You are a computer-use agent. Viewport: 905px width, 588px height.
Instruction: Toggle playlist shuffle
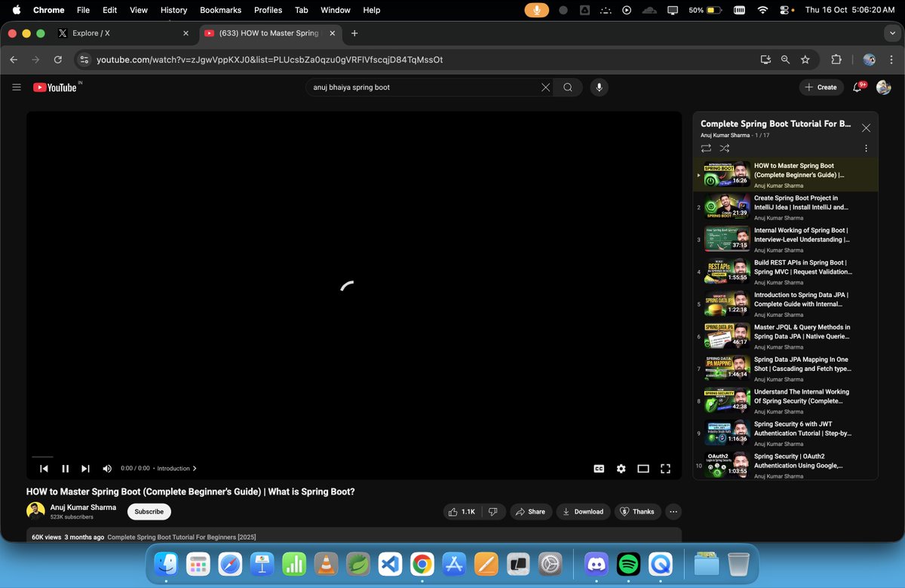point(725,149)
